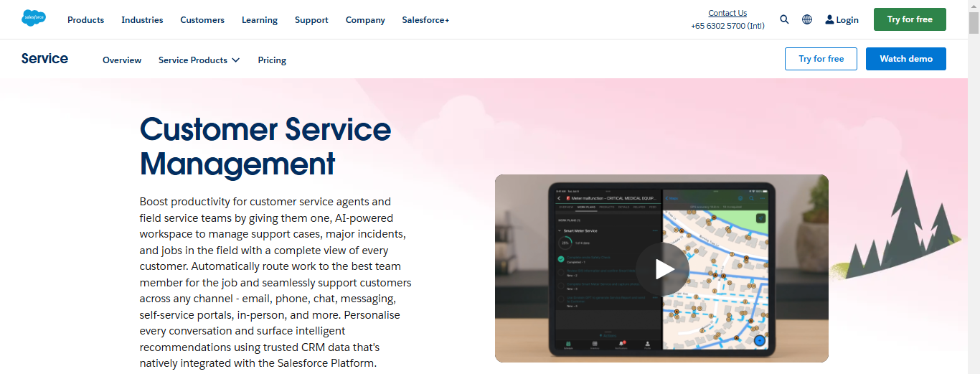Click the Salesforce cloud logo

click(34, 19)
